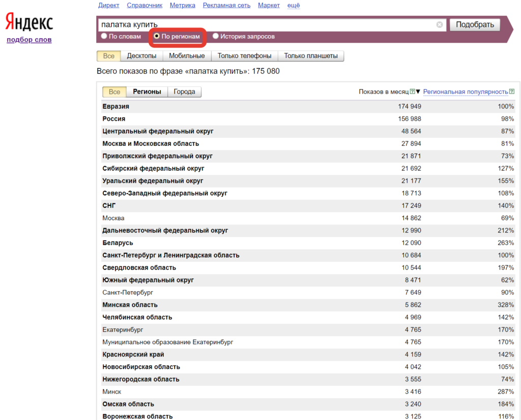Click the Центральный федеральный округ row
This screenshot has height=420, width=521.
308,131
